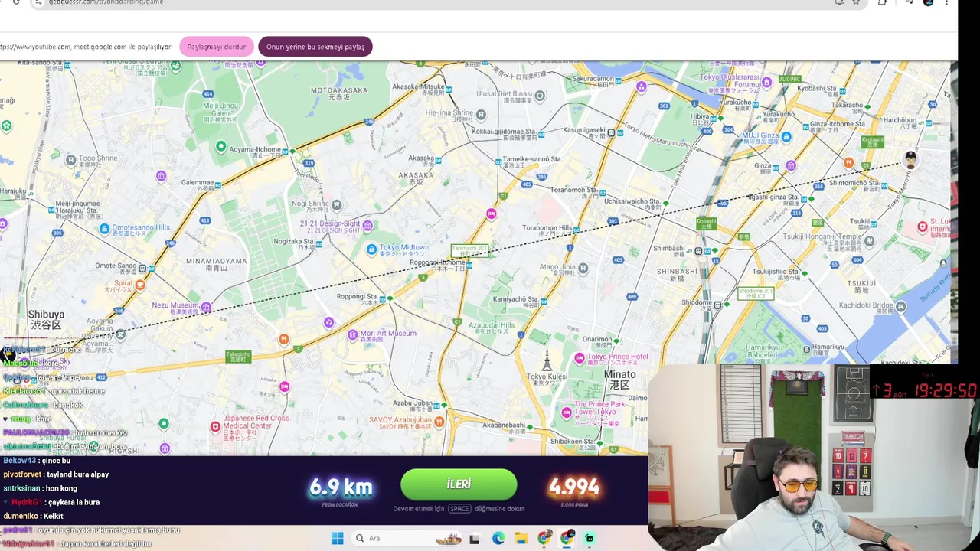Select the Kachidoki Bridge marker
This screenshot has width=980, height=551.
point(900,307)
